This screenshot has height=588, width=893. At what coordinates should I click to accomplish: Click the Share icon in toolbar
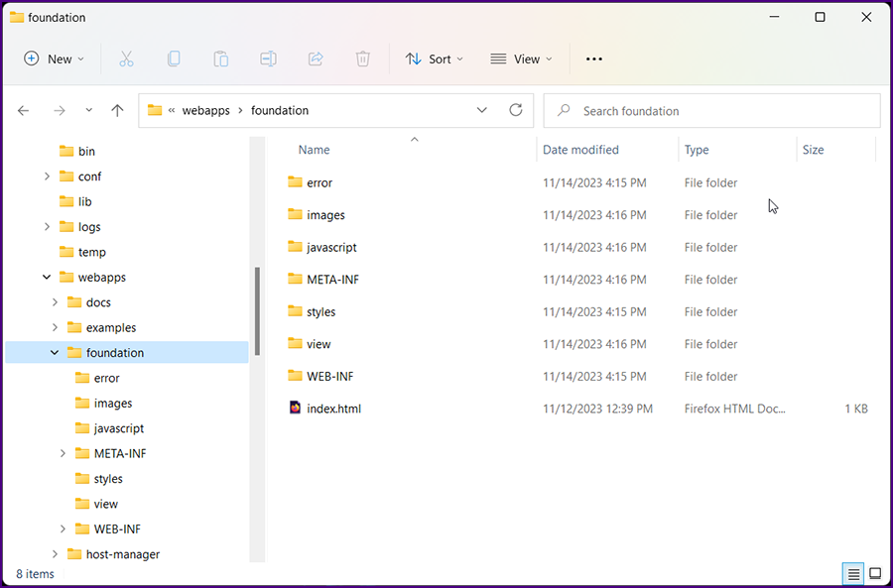tap(316, 59)
